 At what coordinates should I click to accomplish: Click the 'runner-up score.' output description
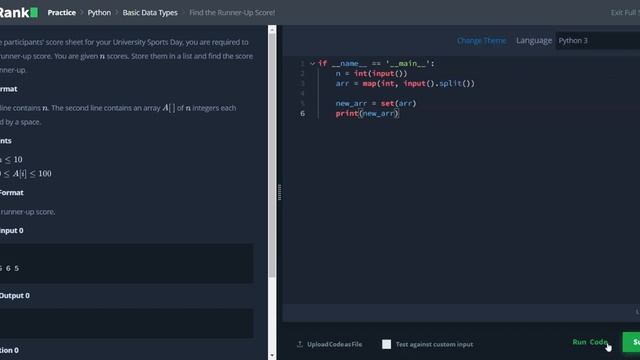click(27, 212)
